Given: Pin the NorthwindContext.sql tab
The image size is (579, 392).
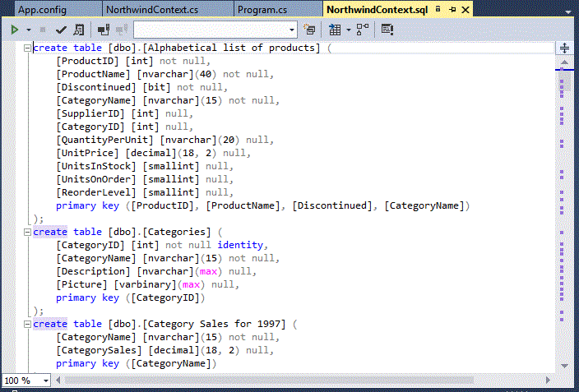Looking at the screenshot, I should [452, 10].
